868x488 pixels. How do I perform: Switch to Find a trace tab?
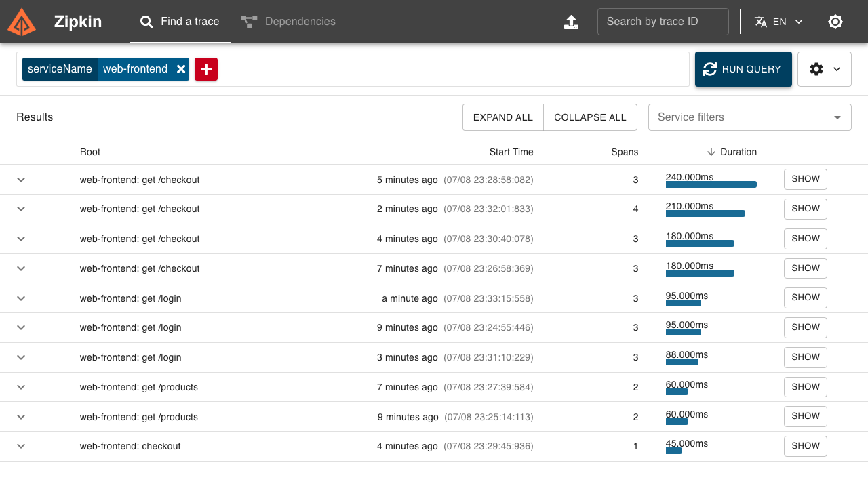(x=180, y=22)
